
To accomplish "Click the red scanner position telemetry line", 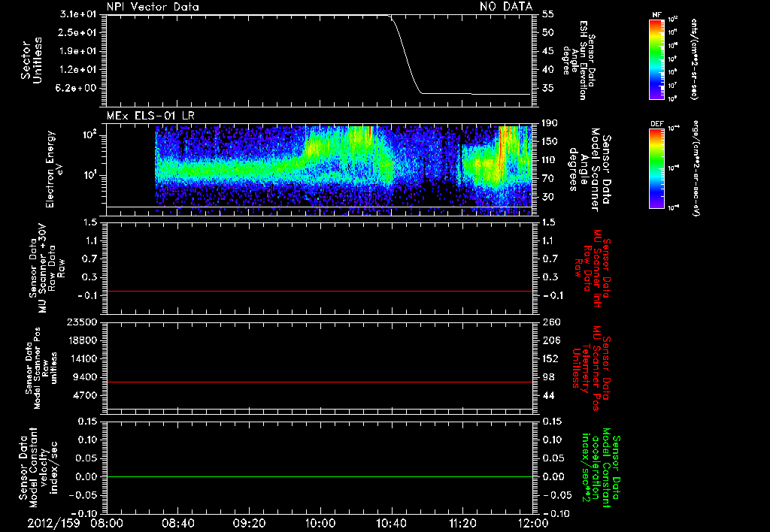I will click(x=320, y=382).
